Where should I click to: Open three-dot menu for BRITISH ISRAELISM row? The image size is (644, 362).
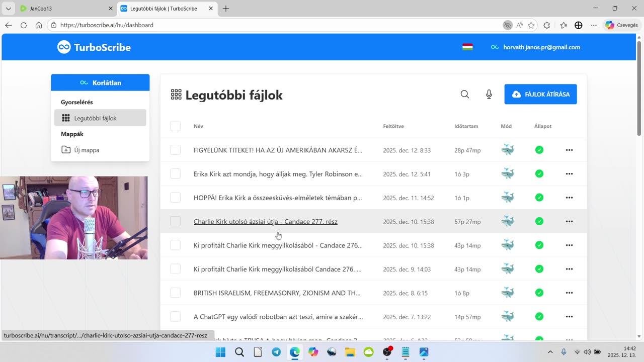[x=569, y=293]
